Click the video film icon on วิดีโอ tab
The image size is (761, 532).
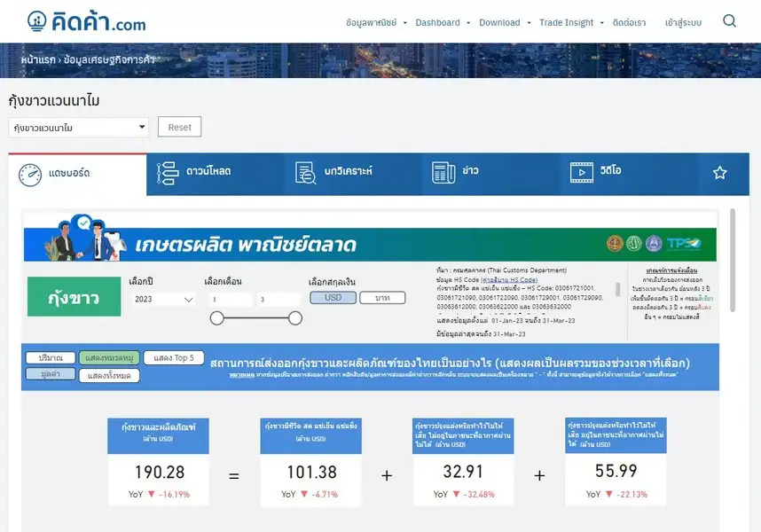[x=581, y=173]
